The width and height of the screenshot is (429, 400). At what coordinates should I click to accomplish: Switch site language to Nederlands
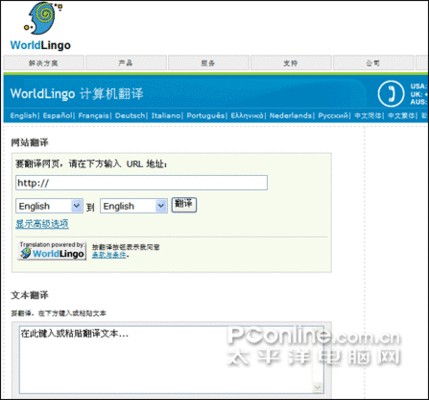(291, 116)
